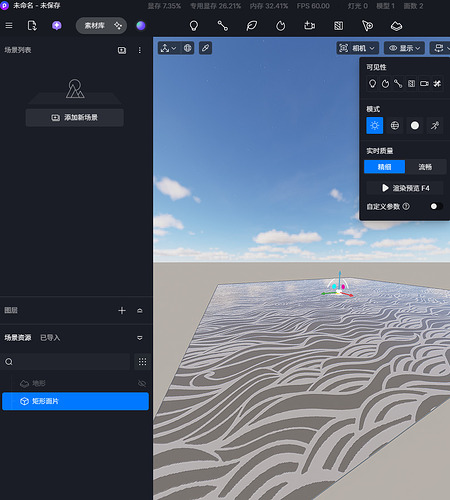Show the hidden 地形 terrain item
This screenshot has width=450, height=500.
(142, 383)
